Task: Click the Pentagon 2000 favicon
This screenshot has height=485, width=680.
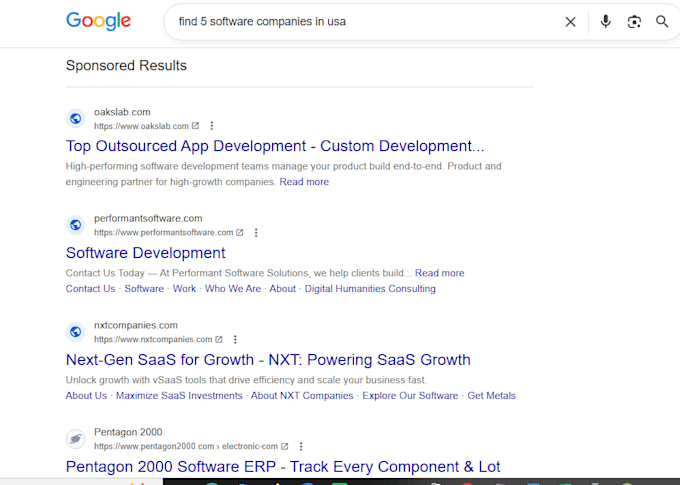Action: (76, 439)
